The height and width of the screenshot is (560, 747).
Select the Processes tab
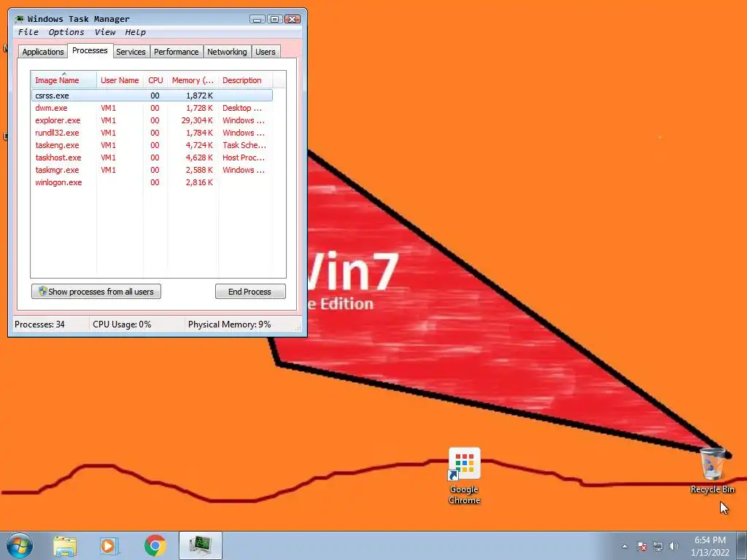90,50
